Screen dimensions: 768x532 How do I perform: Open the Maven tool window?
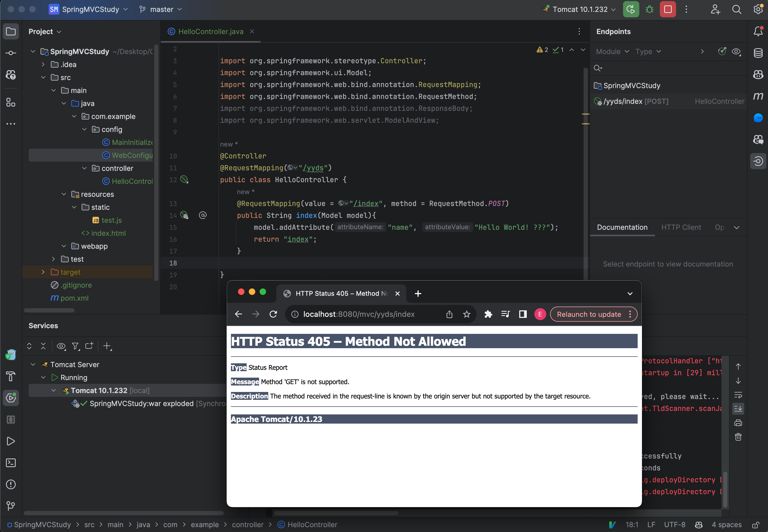tap(758, 96)
